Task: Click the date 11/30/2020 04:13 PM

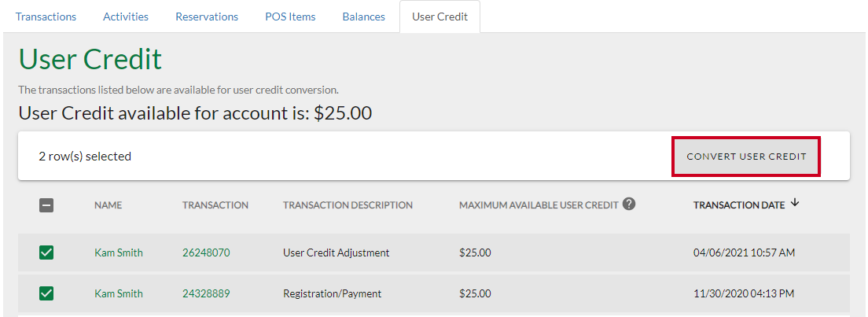Action: click(744, 293)
